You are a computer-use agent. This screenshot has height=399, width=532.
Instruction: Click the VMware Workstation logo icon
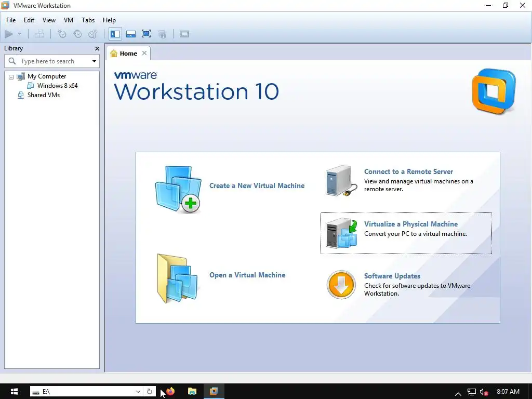click(x=494, y=91)
